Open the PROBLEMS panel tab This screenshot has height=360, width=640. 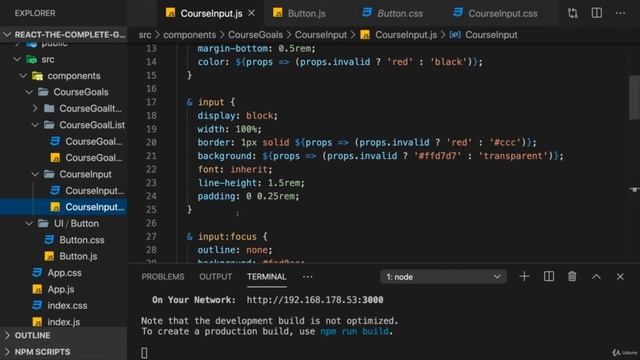tap(163, 277)
